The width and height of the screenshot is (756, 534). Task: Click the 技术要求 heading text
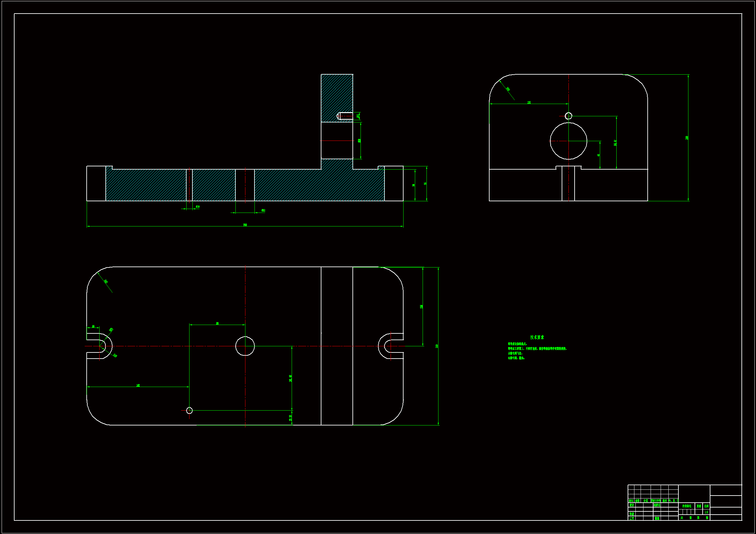coord(537,337)
